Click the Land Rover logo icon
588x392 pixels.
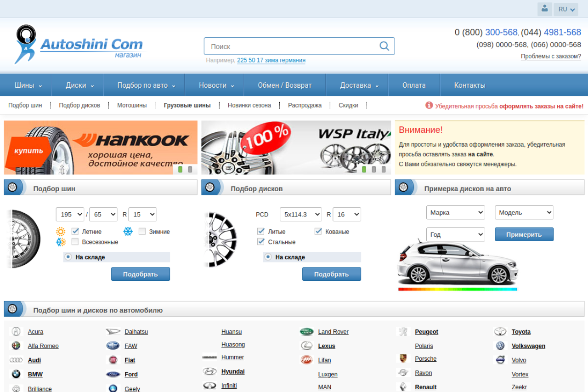[306, 332]
